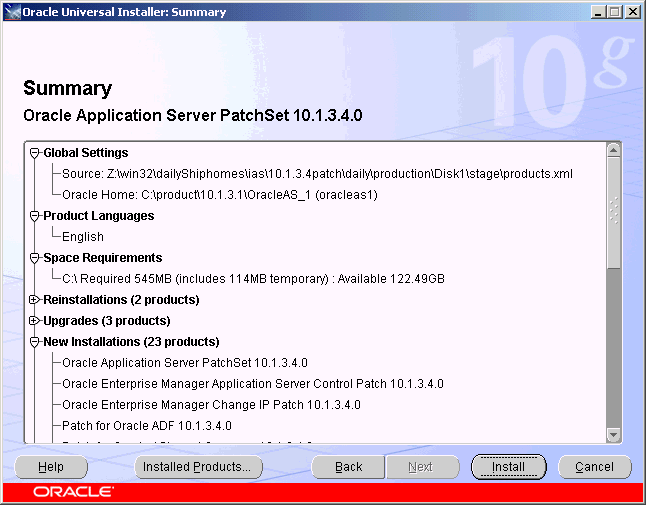The image size is (646, 505).
Task: Select New Installations (23 products) heading
Action: point(131,342)
